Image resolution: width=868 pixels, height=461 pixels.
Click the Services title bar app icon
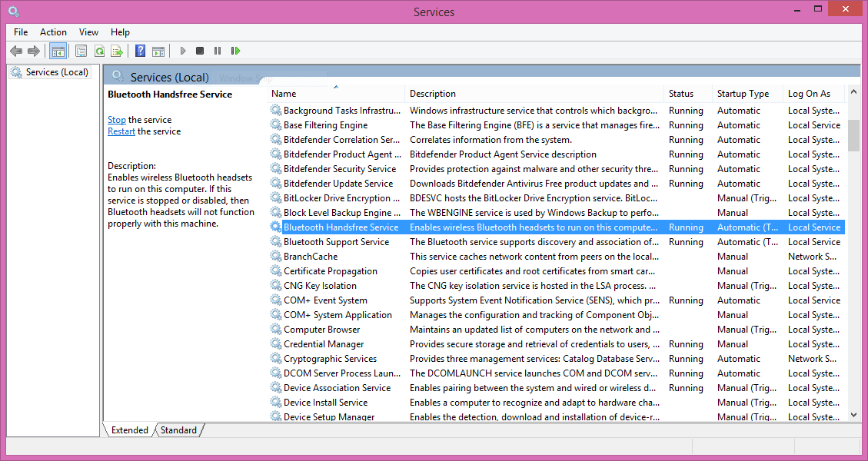pyautogui.click(x=14, y=11)
